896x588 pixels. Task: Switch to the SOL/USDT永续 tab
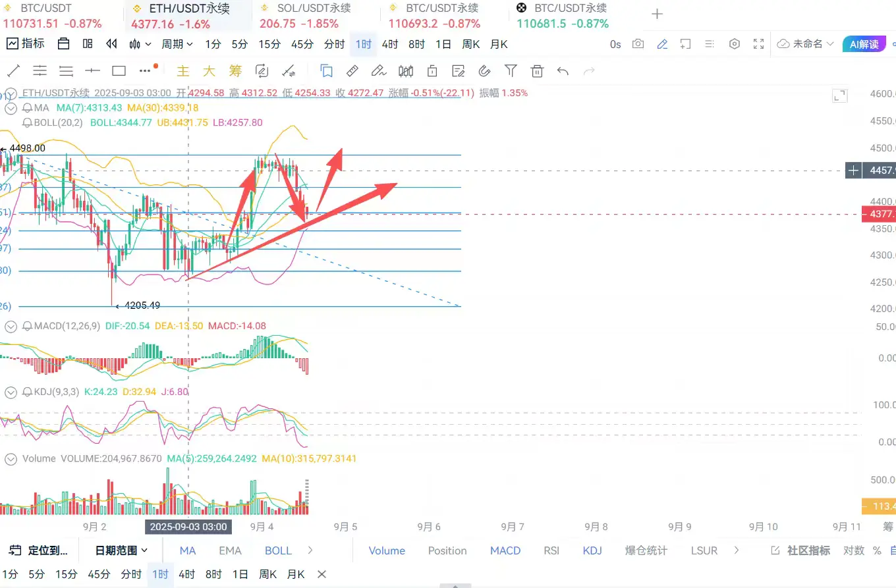(306, 16)
